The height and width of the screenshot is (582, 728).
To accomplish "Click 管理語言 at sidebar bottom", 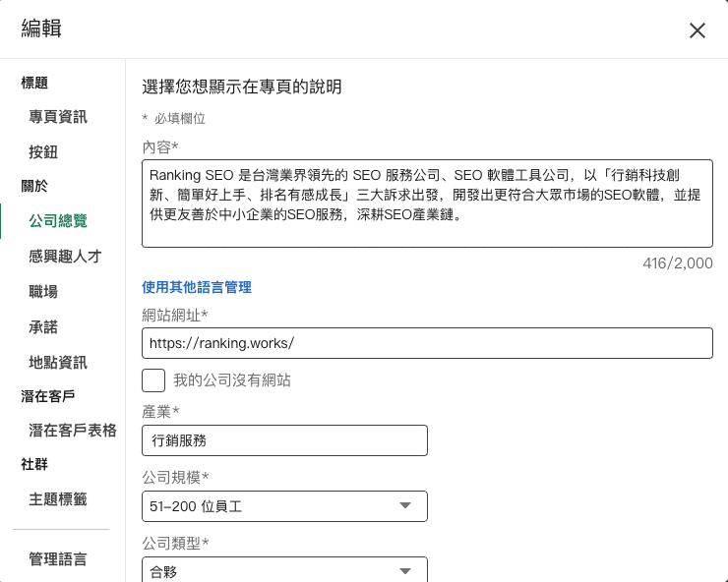I will point(58,559).
